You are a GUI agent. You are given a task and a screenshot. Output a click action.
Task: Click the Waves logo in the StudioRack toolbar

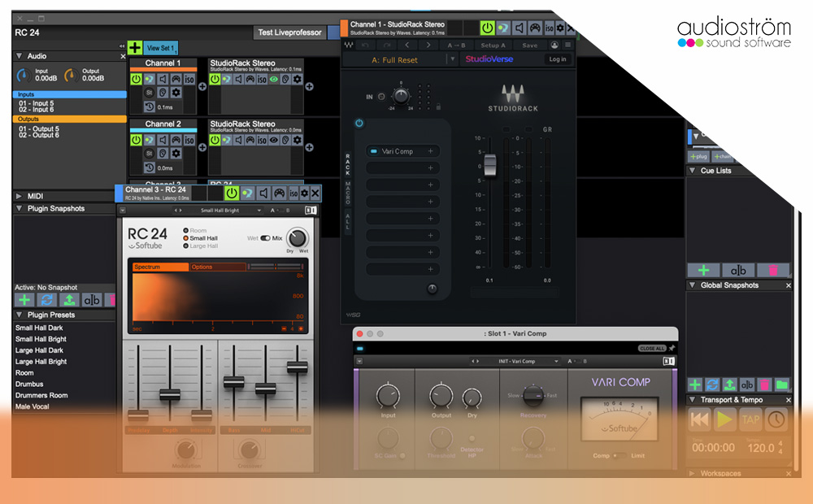(x=348, y=44)
